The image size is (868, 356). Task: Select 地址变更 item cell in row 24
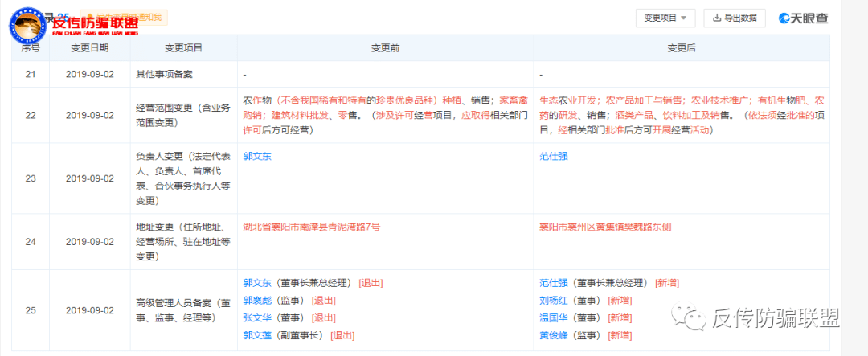[x=184, y=242]
